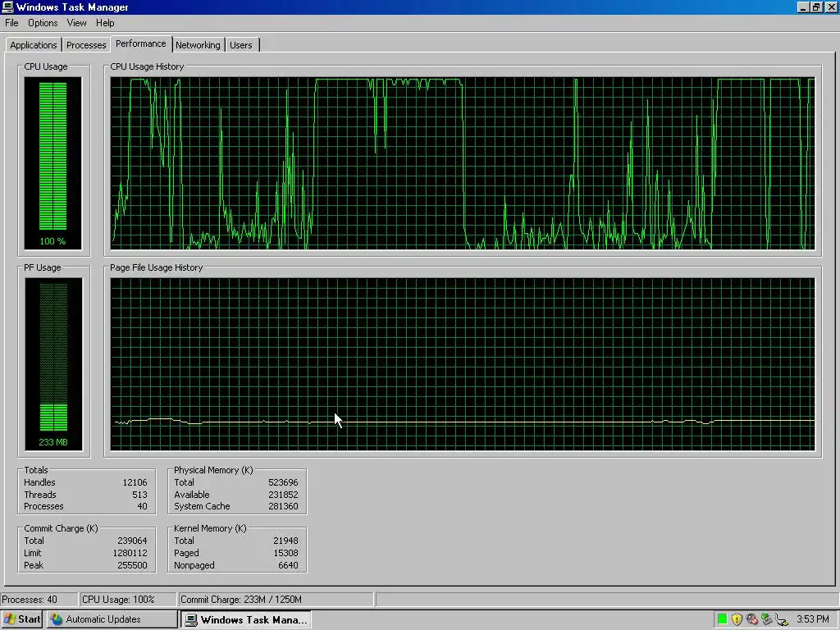Click the Page File Usage History graph
The image size is (840, 630).
pyautogui.click(x=463, y=363)
